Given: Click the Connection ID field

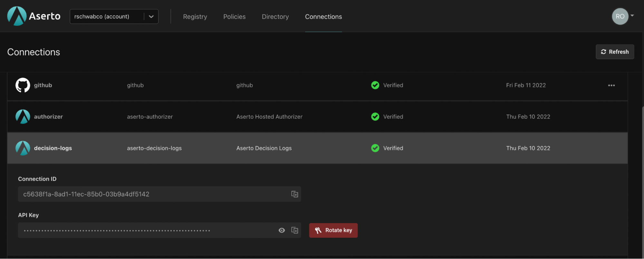Looking at the screenshot, I should [x=159, y=194].
